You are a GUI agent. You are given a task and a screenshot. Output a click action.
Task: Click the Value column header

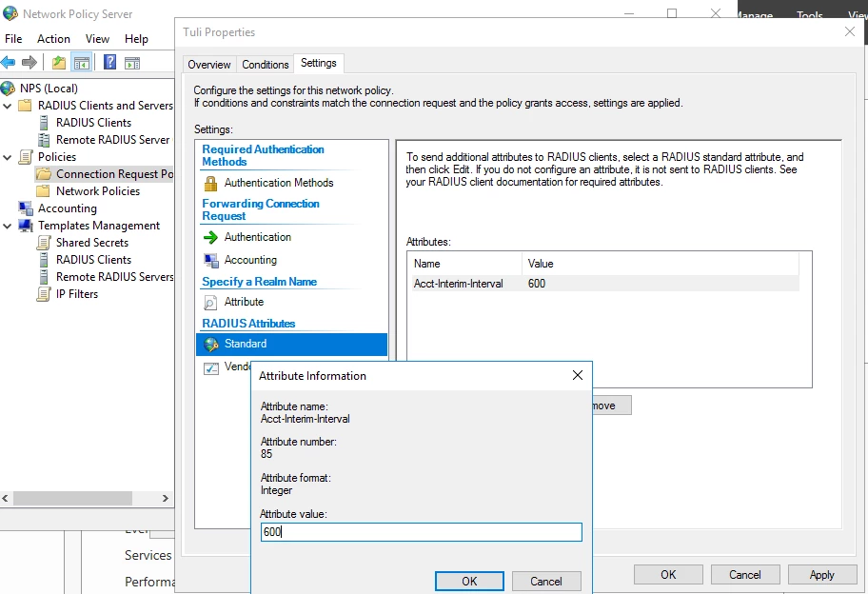pyautogui.click(x=661, y=264)
